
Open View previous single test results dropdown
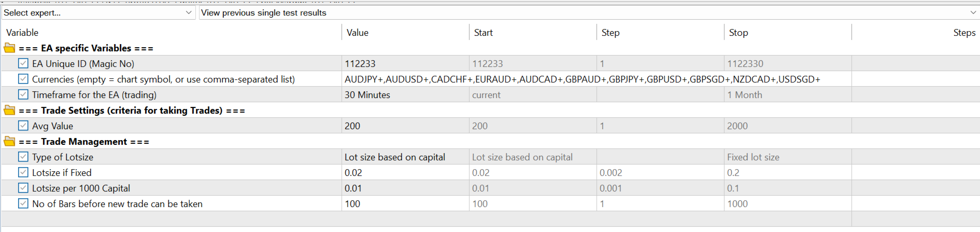(589, 12)
